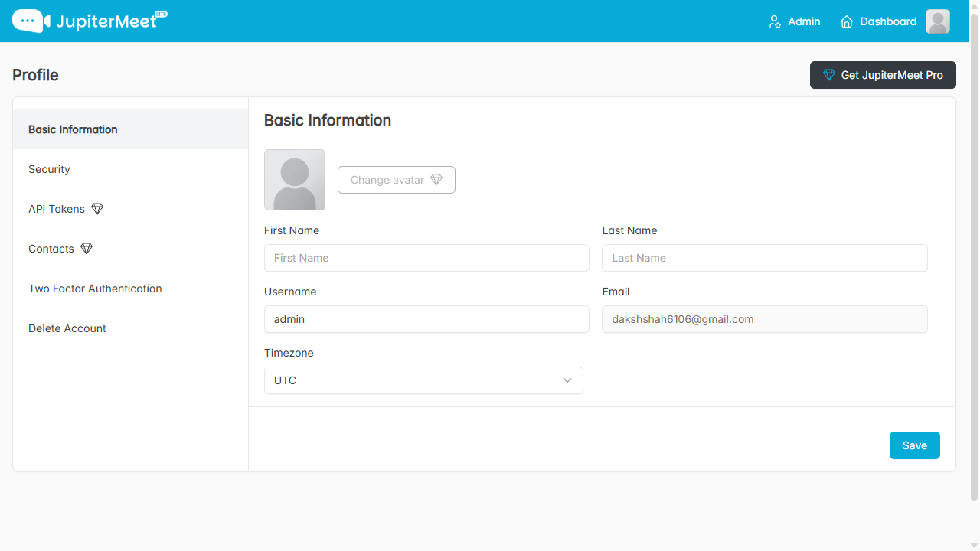Click the Last Name label
Viewport: 980px width, 551px height.
(629, 230)
